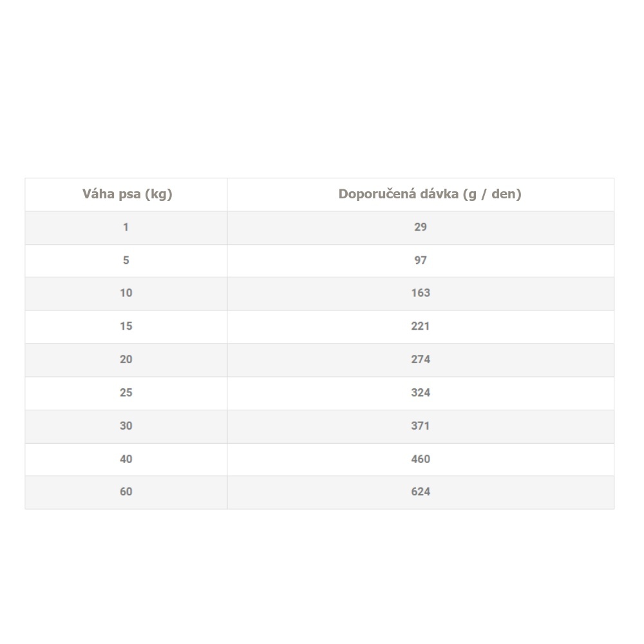
Task: Click the dose value 274
Action: click(x=421, y=359)
